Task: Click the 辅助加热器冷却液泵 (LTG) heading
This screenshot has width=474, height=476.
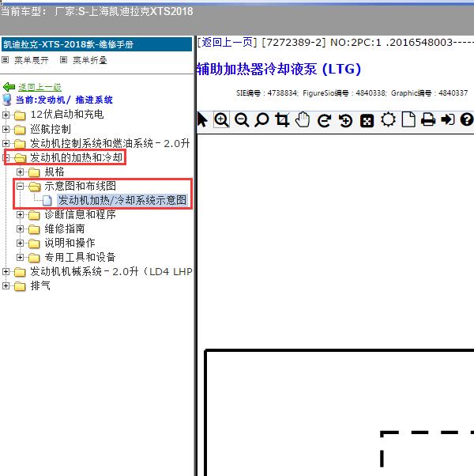Action: point(279,70)
